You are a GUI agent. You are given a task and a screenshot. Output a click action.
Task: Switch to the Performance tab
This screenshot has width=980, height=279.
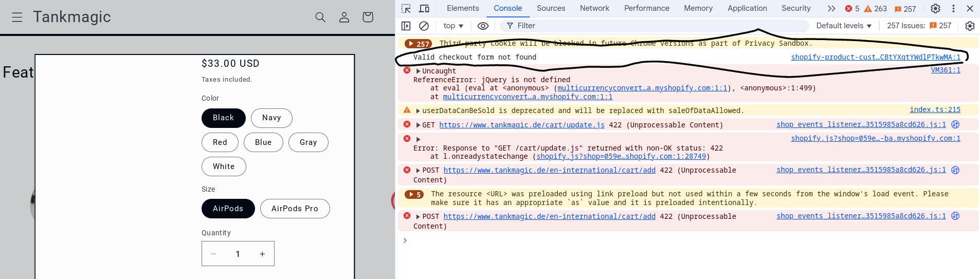click(647, 8)
